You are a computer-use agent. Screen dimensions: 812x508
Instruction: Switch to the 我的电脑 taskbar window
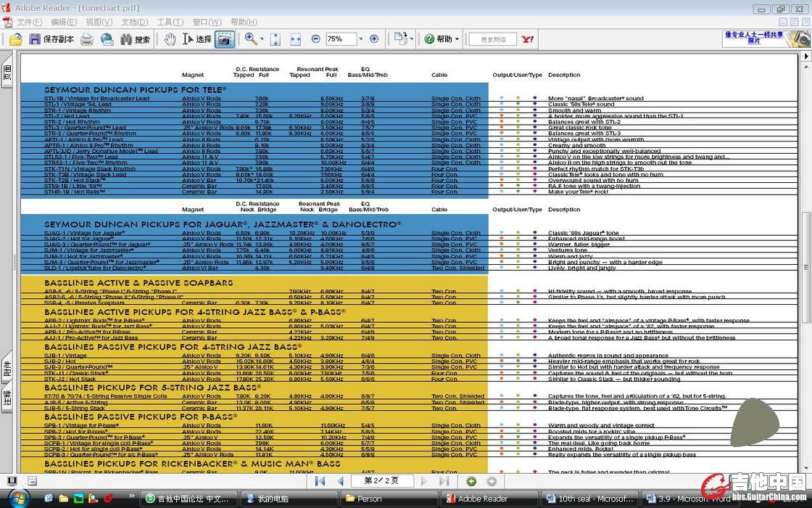[289, 499]
